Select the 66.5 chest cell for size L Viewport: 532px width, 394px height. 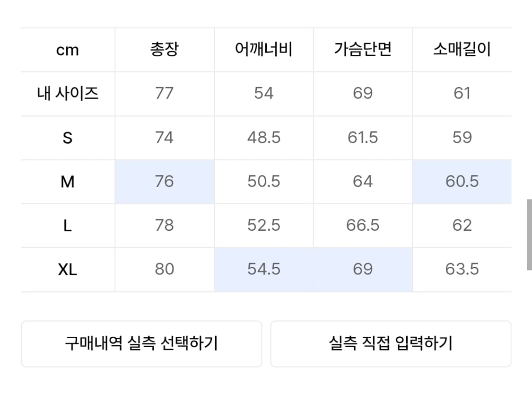click(x=363, y=226)
